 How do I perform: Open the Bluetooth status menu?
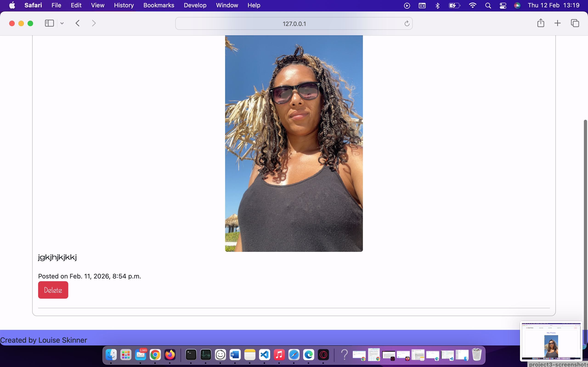click(437, 5)
